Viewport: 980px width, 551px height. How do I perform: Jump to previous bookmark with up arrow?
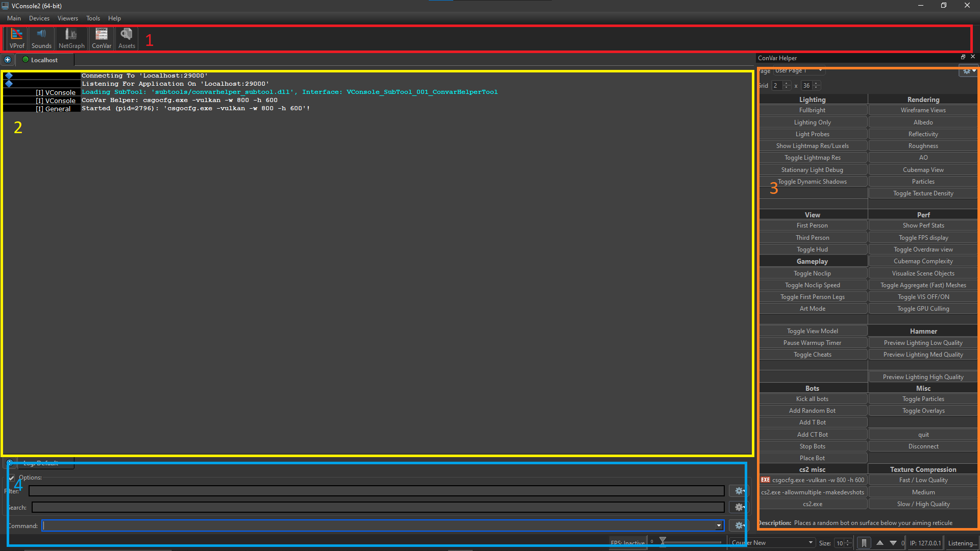click(x=880, y=543)
